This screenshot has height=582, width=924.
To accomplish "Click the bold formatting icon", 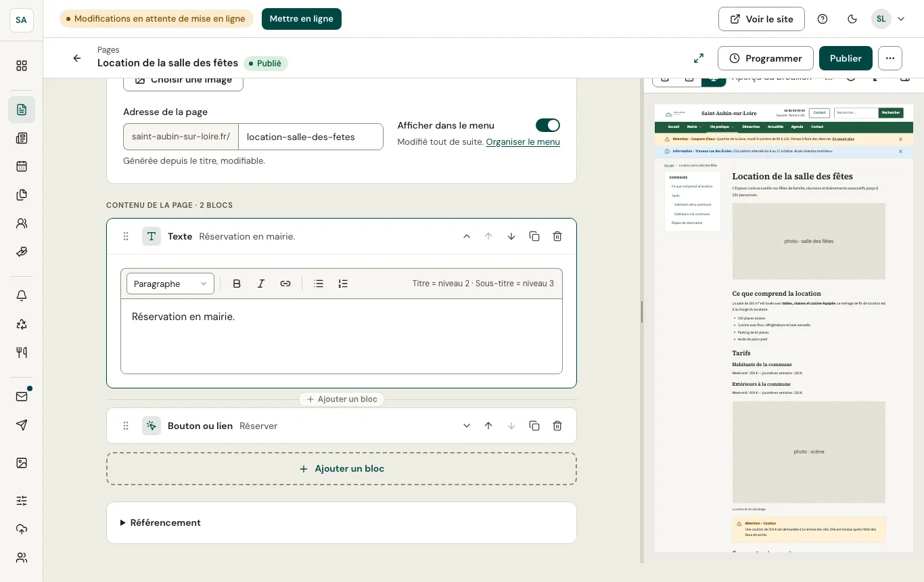I will point(237,284).
